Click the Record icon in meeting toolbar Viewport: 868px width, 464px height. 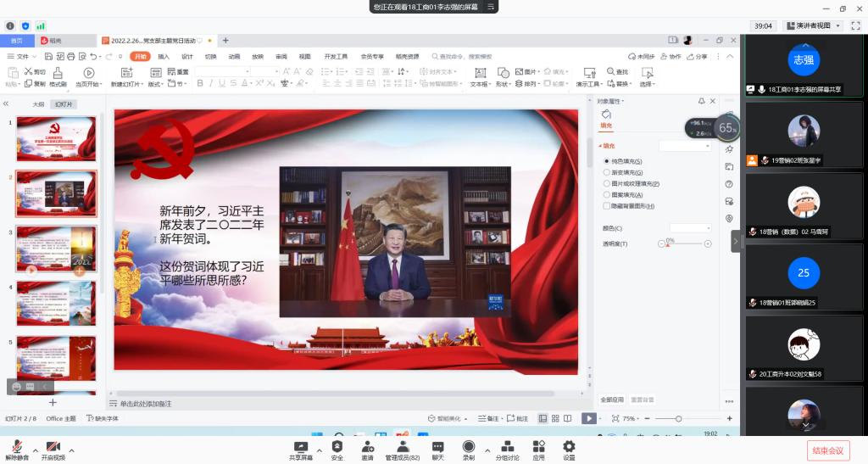pos(468,446)
